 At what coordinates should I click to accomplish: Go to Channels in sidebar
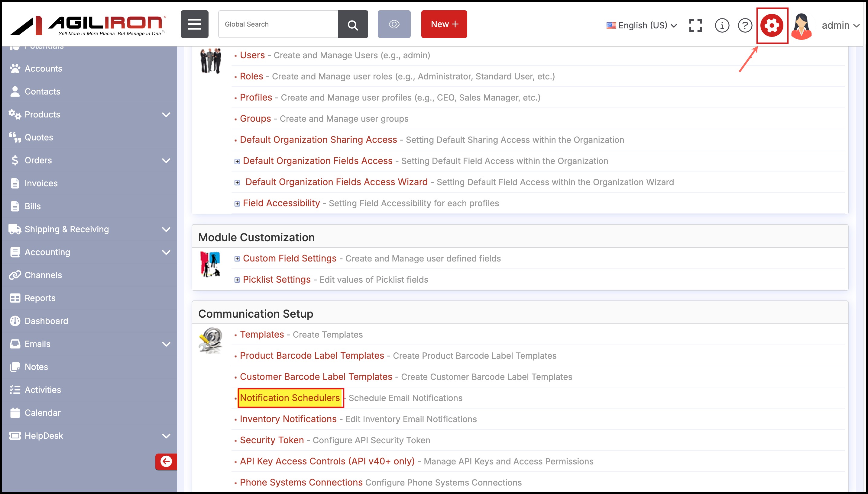click(43, 275)
